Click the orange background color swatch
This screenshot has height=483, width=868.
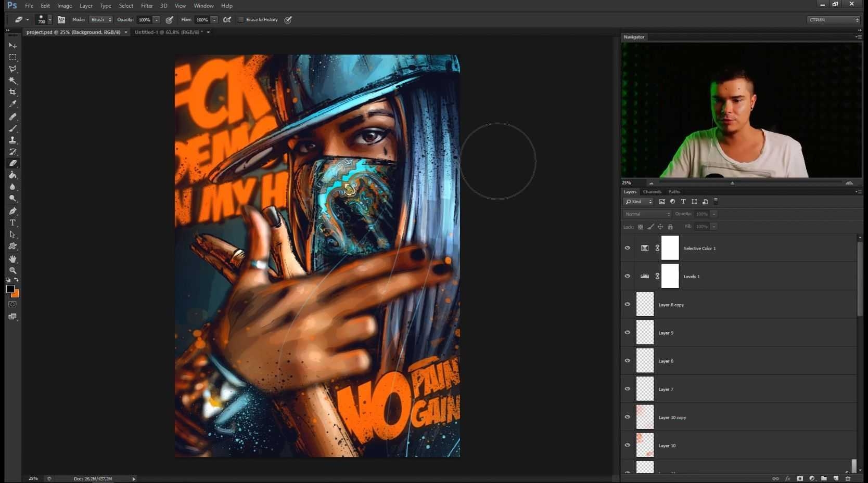pos(16,294)
